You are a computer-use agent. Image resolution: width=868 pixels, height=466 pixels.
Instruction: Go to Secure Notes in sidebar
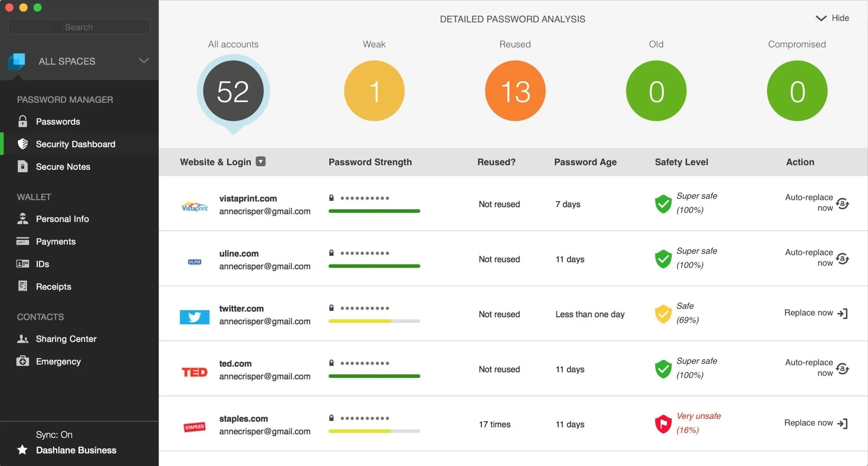point(63,166)
